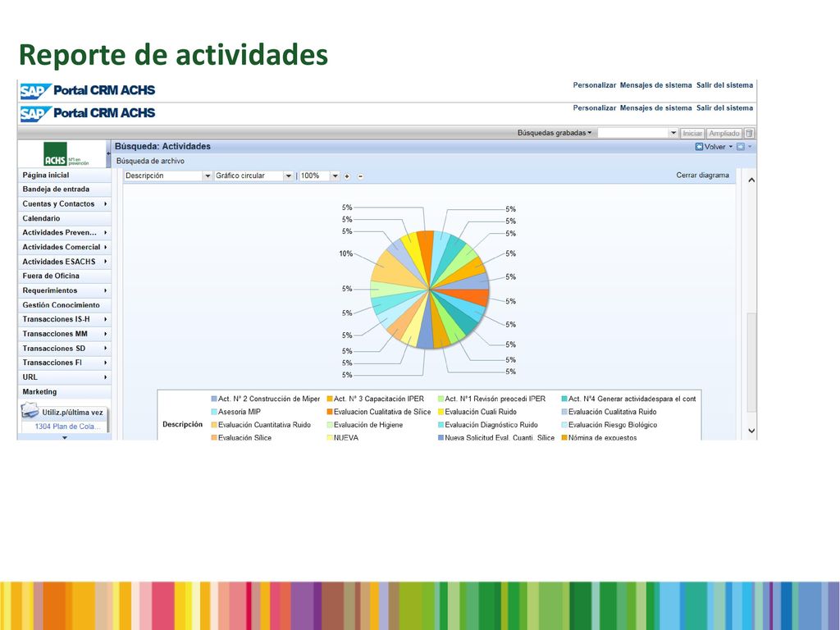Click the Iniciar button
This screenshot has height=630, width=840.
point(692,133)
